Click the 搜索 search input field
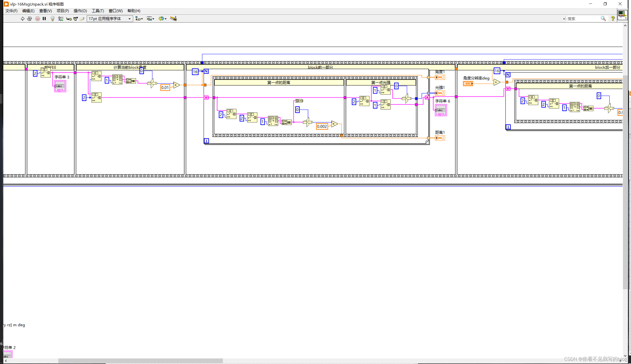Screen dimensions: 631x364 (x=582, y=19)
